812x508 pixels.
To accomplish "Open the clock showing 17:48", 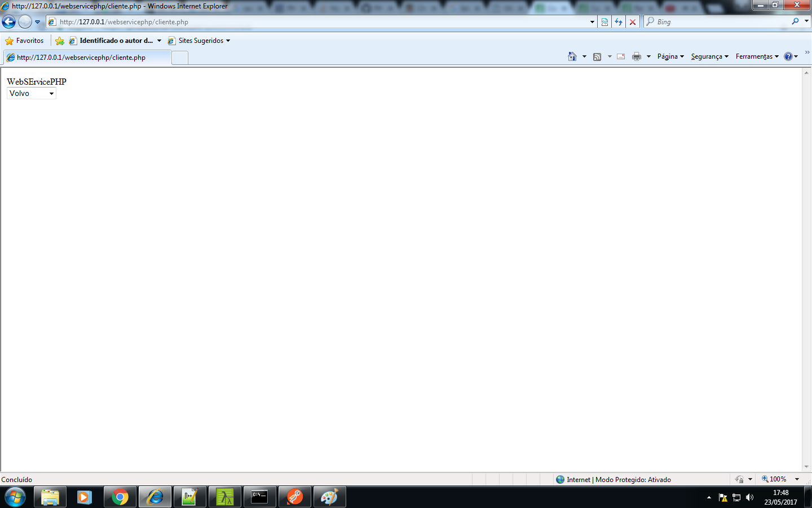I will point(781,497).
